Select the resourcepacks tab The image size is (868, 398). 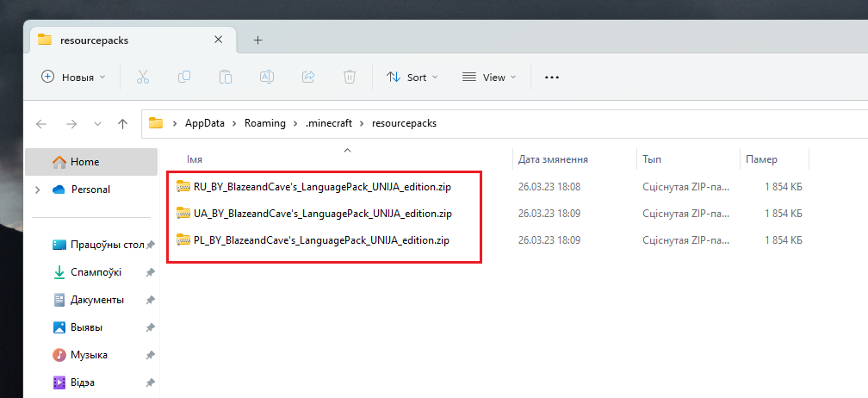[133, 40]
